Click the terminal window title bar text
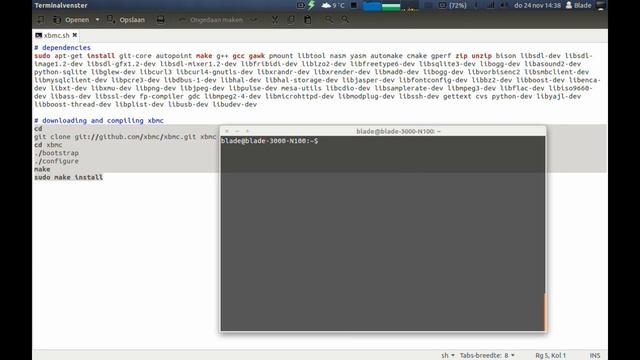The image size is (640, 360). 398,131
